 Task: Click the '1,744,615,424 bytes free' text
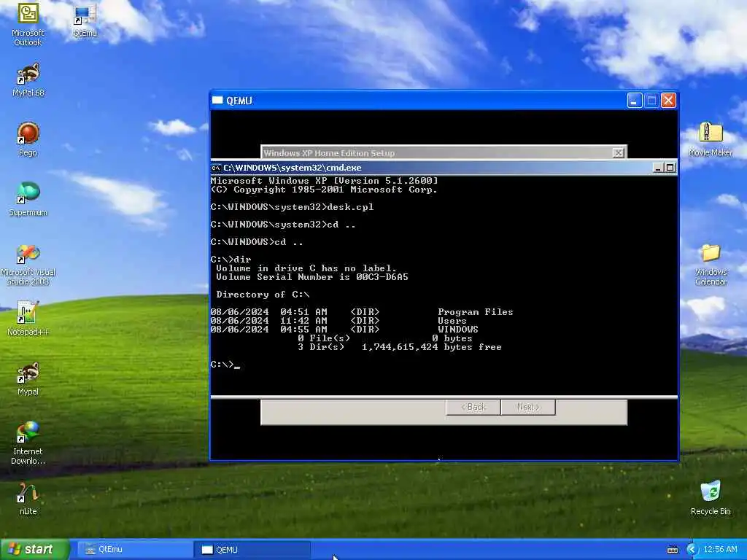(x=432, y=346)
